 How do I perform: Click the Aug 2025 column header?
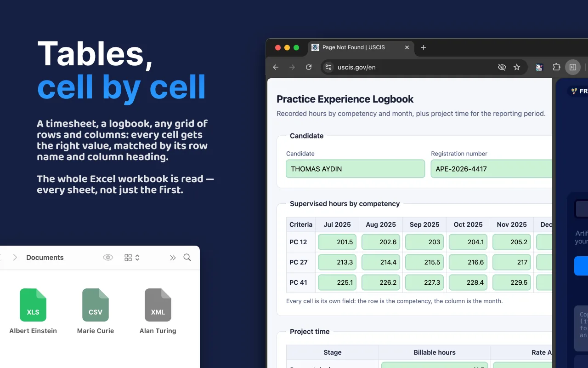click(381, 224)
